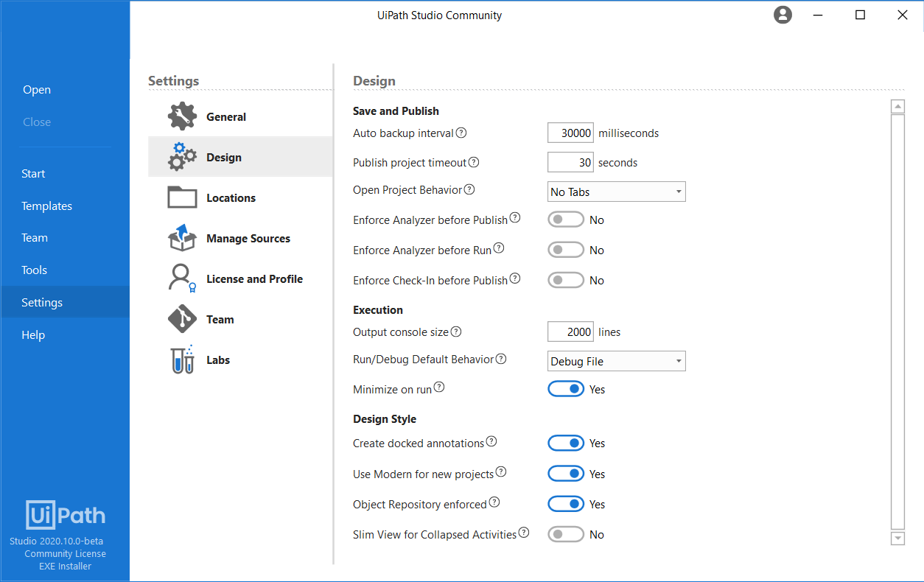Click the Design panel vertical scrollbar track
Screen dimensions: 924x582
tap(897, 322)
